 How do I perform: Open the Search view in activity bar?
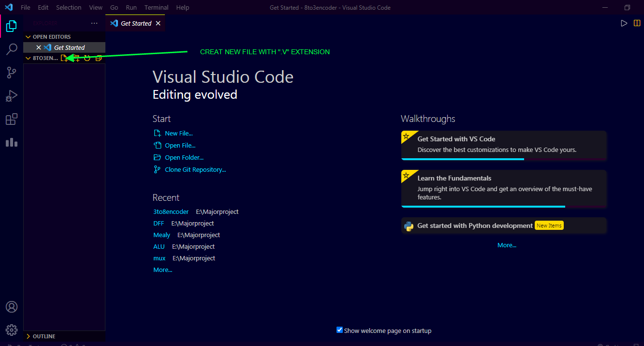(12, 49)
